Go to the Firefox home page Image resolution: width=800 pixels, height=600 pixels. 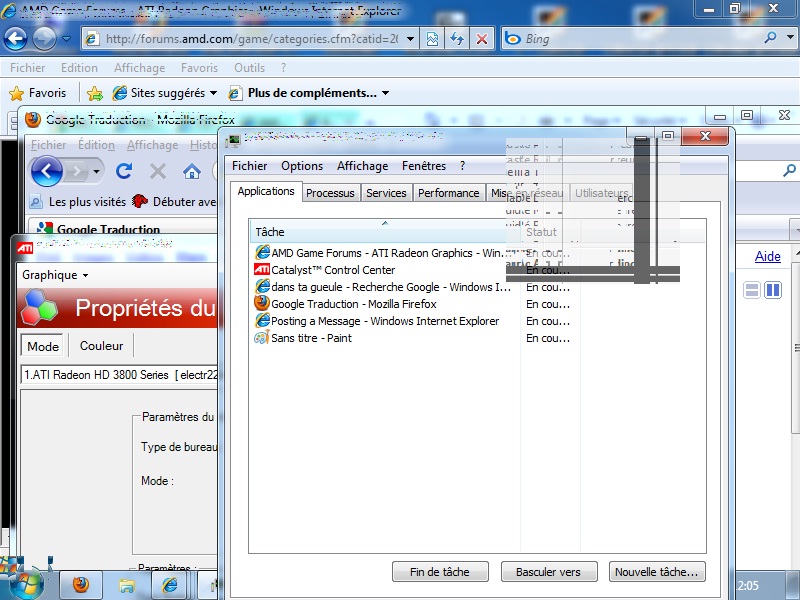point(192,171)
